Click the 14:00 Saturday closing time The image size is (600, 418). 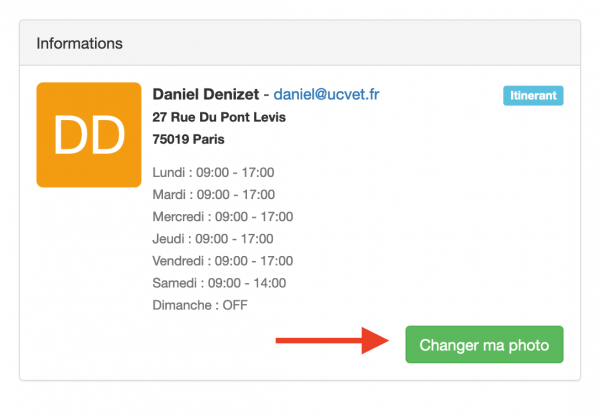coord(269,283)
